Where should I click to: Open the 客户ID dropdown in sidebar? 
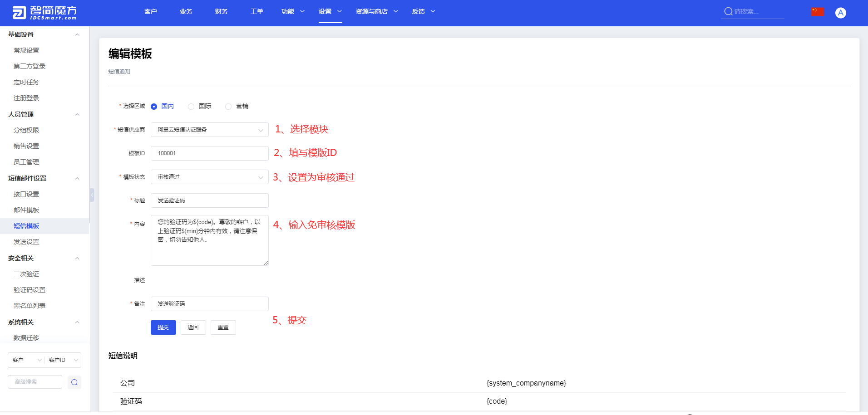tap(63, 360)
